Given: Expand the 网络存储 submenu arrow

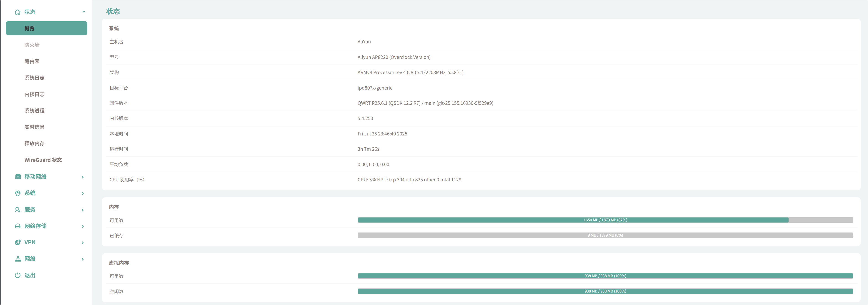Looking at the screenshot, I should point(83,227).
